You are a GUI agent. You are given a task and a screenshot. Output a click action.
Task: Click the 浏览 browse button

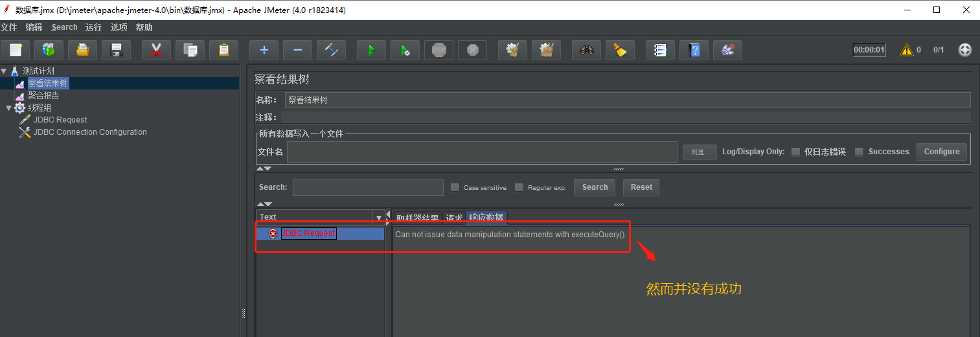click(x=700, y=152)
